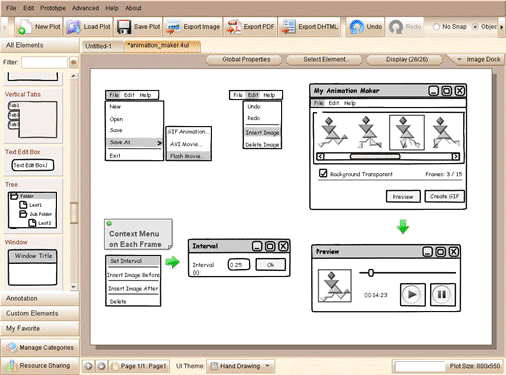
Task: Click the Load Plot toolbar icon
Action: click(x=73, y=27)
